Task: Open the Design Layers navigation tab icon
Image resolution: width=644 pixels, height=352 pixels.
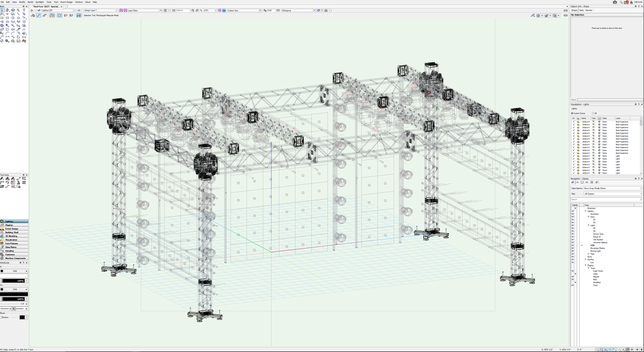Action: pyautogui.click(x=577, y=182)
